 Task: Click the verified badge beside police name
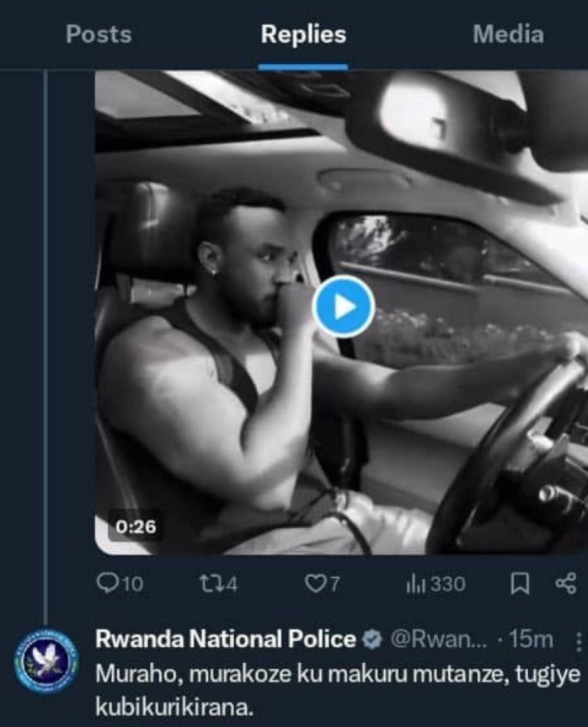[371, 639]
